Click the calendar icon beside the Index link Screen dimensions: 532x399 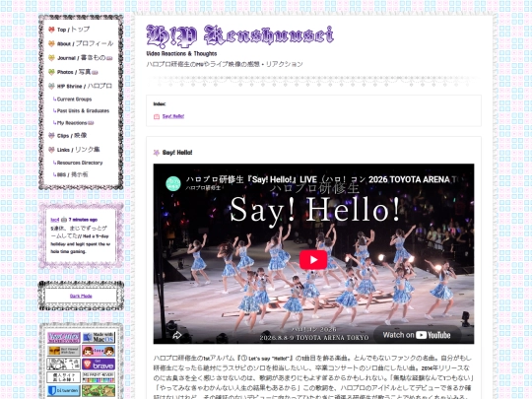point(157,116)
